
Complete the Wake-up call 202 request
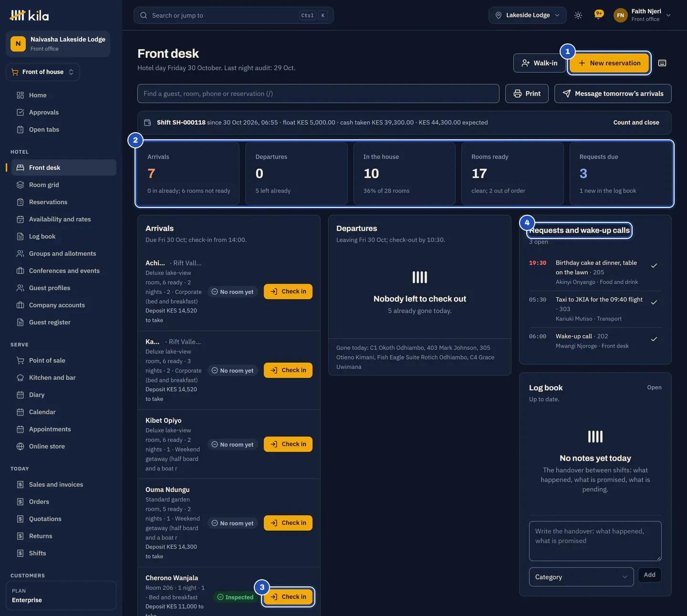[x=654, y=339]
